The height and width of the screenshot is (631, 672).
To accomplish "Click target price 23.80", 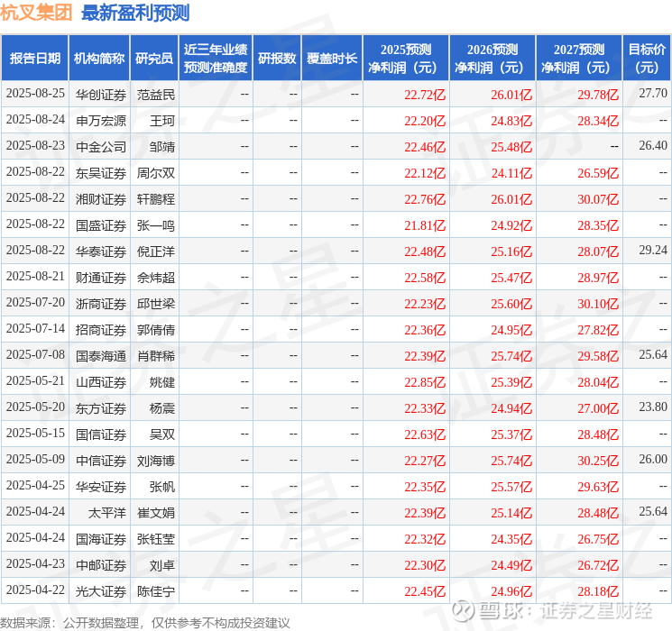I will (653, 407).
